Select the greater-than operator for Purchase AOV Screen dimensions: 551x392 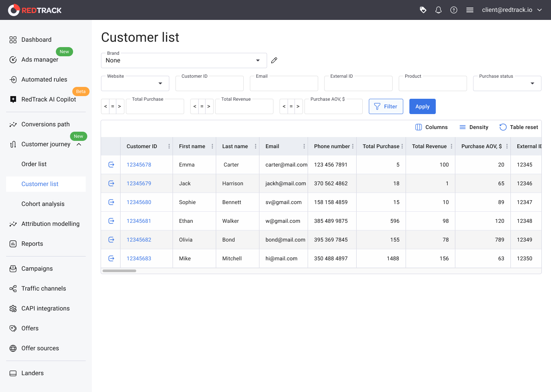click(x=298, y=106)
